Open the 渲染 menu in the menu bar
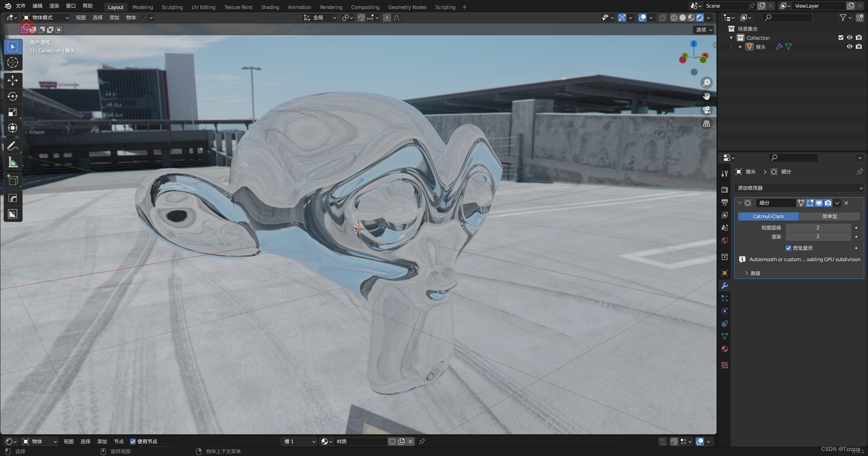868x456 pixels. click(x=54, y=6)
